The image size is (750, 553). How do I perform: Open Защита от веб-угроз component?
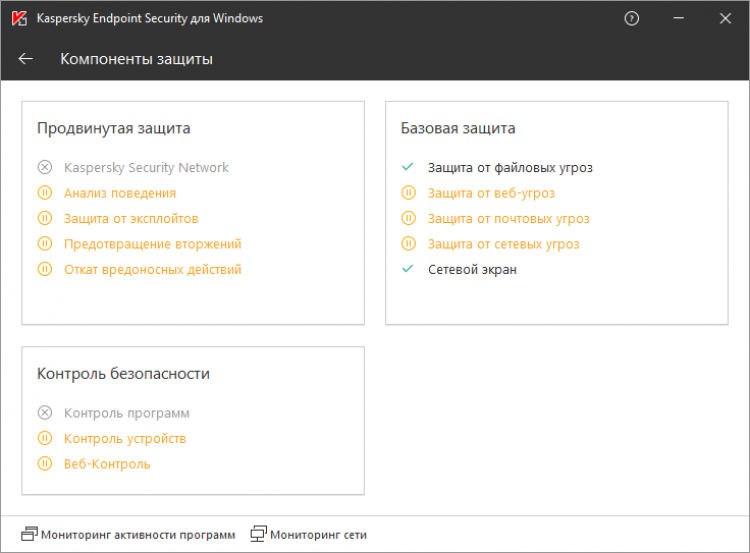[x=491, y=193]
